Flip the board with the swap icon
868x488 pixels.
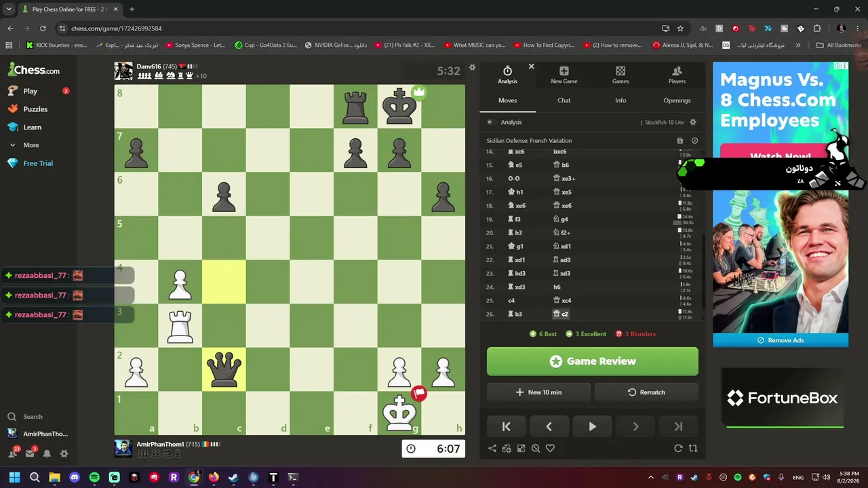pyautogui.click(x=693, y=448)
